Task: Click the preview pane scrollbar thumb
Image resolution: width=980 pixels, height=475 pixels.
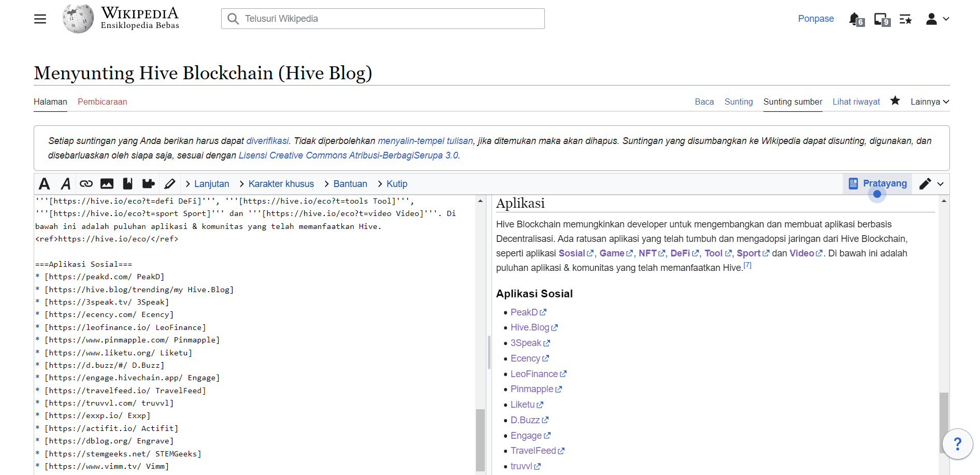Action: point(944,423)
